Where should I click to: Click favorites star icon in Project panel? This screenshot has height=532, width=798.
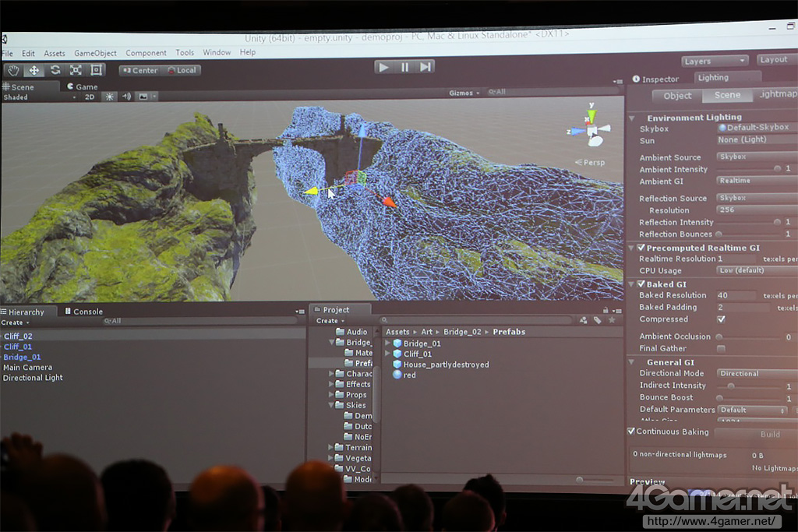pyautogui.click(x=613, y=320)
